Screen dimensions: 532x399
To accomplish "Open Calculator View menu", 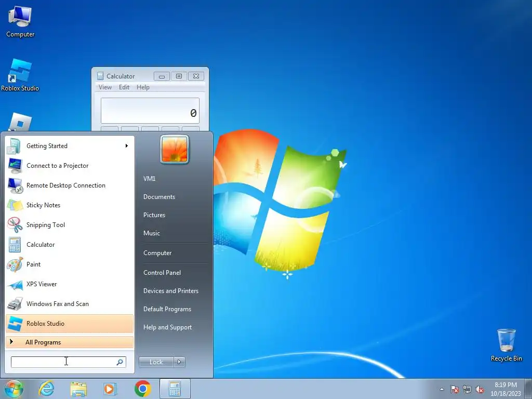I will pos(105,87).
